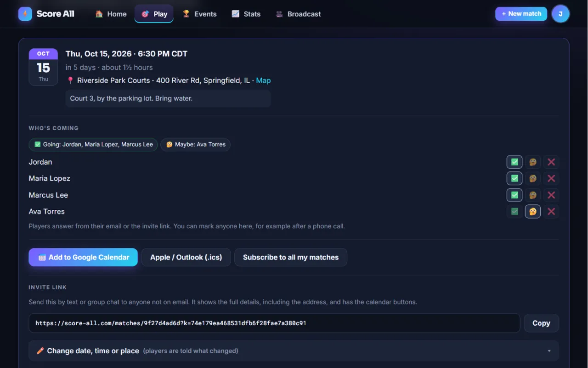The width and height of the screenshot is (588, 368).
Task: Click the invite link URL field
Action: click(x=274, y=323)
